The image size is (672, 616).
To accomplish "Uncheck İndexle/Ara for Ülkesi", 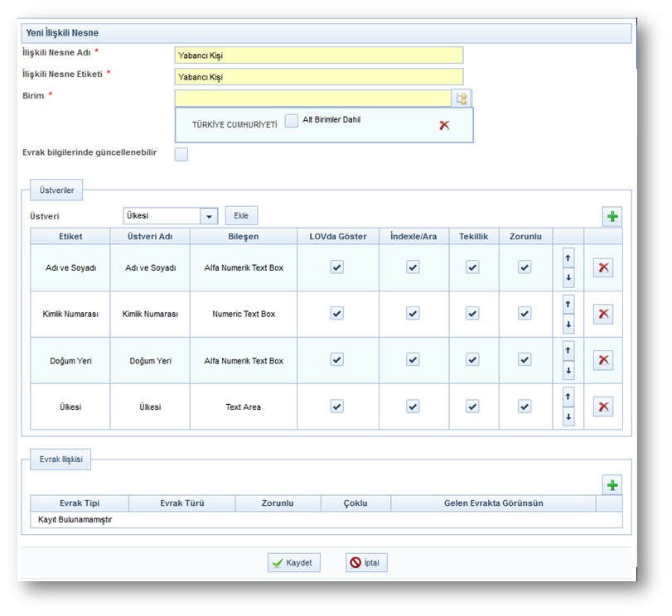I will (x=413, y=406).
